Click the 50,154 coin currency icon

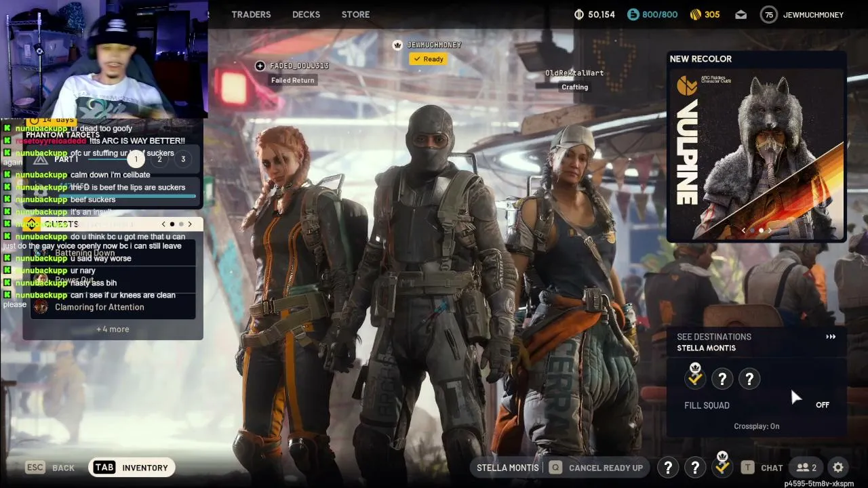coord(579,14)
